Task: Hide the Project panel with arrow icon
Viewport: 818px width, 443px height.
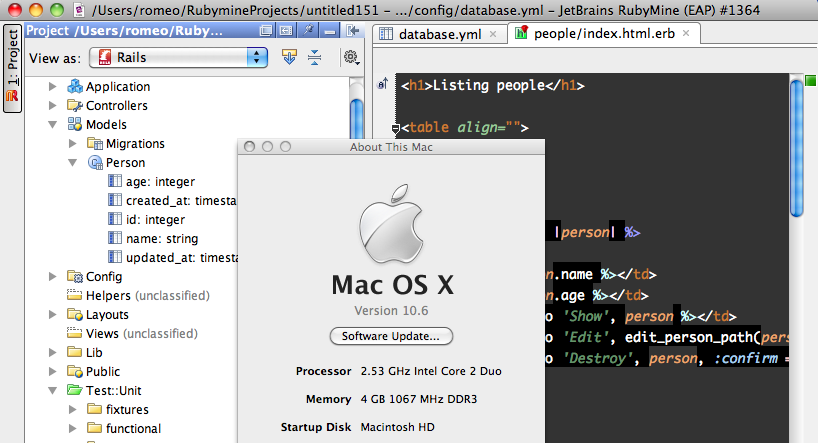Action: pyautogui.click(x=353, y=31)
